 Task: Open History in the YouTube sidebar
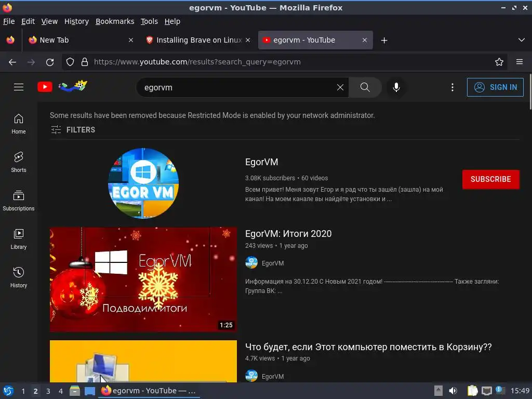(x=19, y=277)
